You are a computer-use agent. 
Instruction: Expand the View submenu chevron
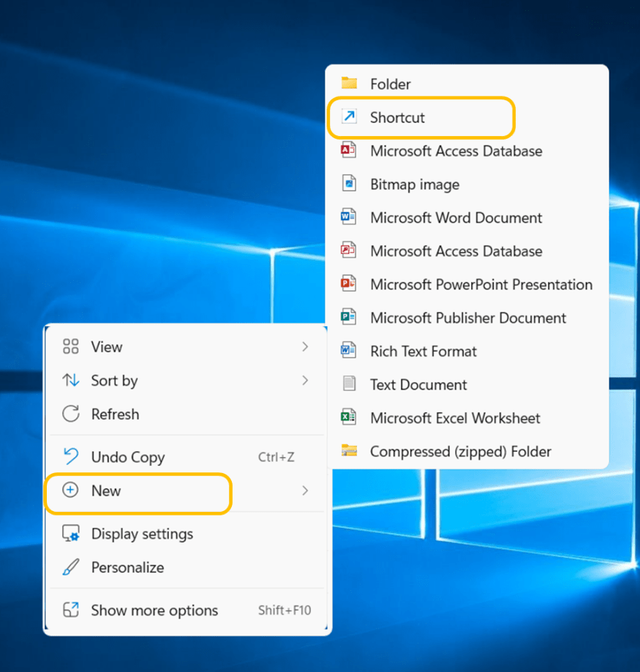306,347
